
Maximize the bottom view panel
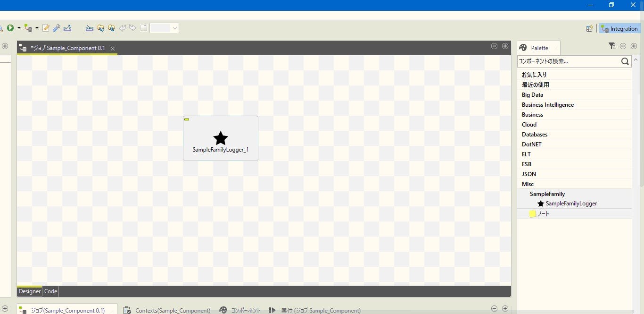pyautogui.click(x=505, y=308)
